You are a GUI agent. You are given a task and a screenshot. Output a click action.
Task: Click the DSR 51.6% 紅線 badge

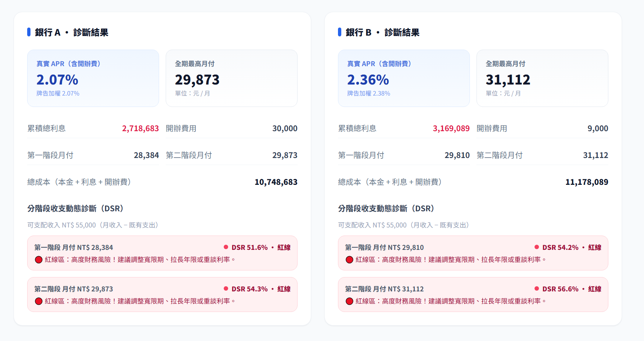click(257, 247)
